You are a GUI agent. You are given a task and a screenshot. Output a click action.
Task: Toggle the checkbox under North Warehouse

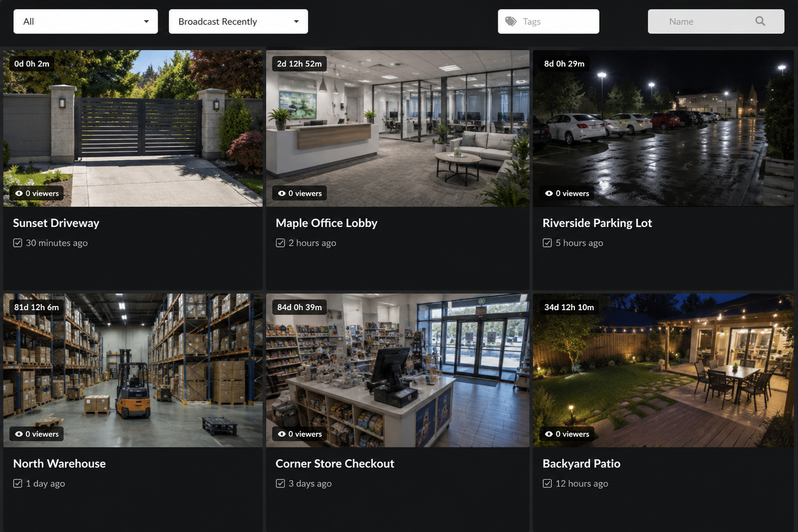coord(18,483)
